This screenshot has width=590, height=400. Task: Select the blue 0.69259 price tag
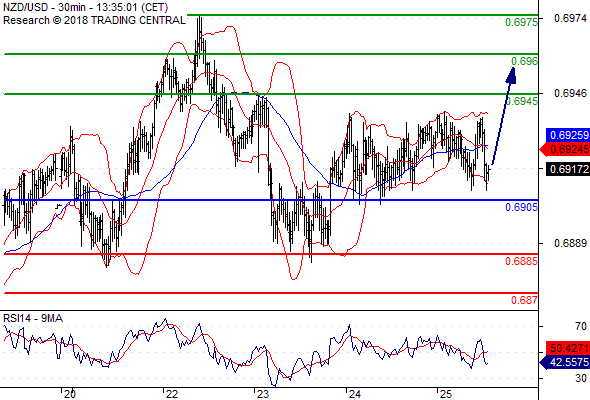point(568,135)
